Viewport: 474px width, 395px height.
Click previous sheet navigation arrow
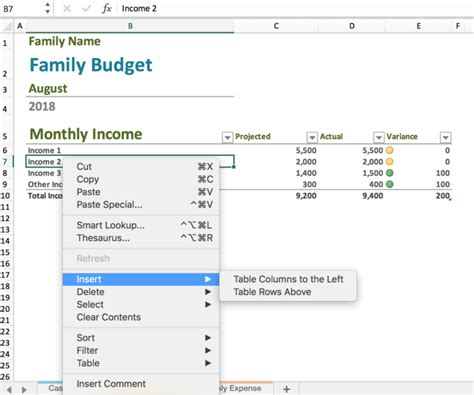click(9, 389)
